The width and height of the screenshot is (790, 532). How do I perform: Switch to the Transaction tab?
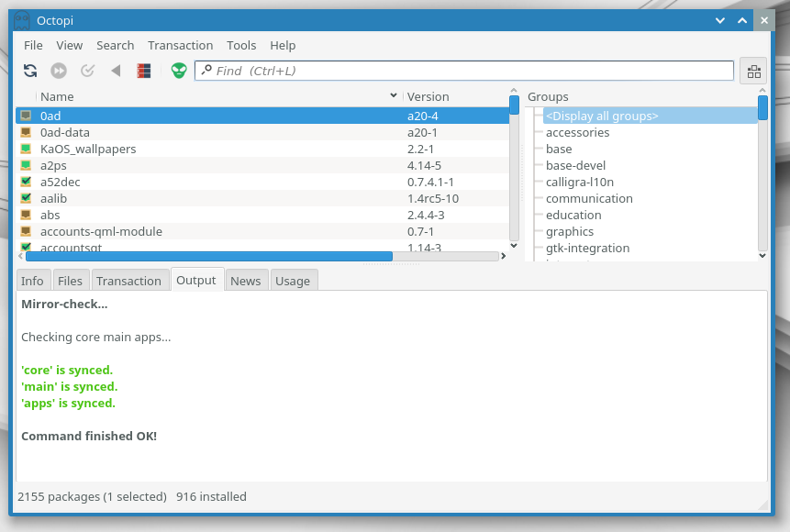pyautogui.click(x=129, y=281)
